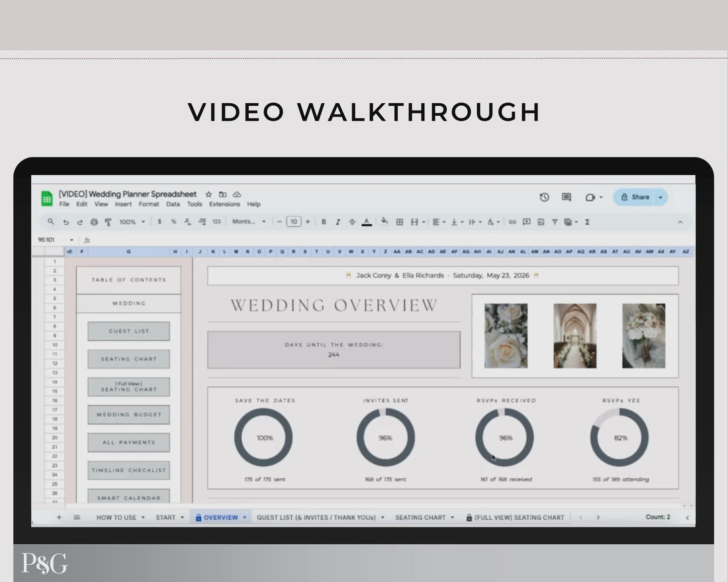This screenshot has height=582, width=728.
Task: Click the functions sigma icon
Action: coord(587,222)
